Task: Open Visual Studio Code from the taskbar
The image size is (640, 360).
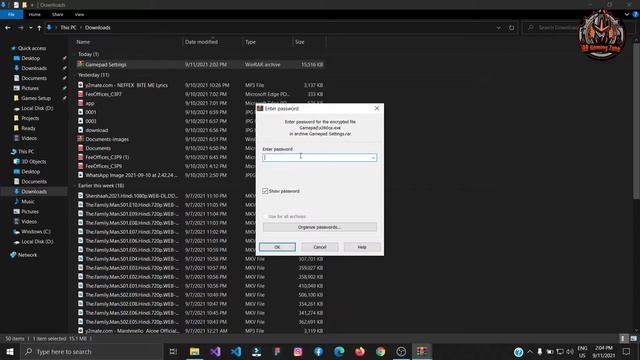Action: pos(236,351)
